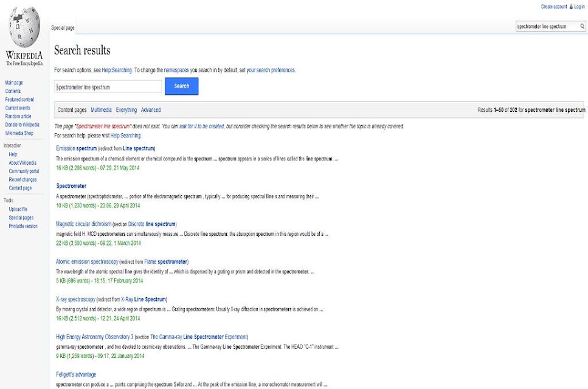Viewport: 588px width, 389px height.
Task: Select the Content pages search tab
Action: point(72,110)
